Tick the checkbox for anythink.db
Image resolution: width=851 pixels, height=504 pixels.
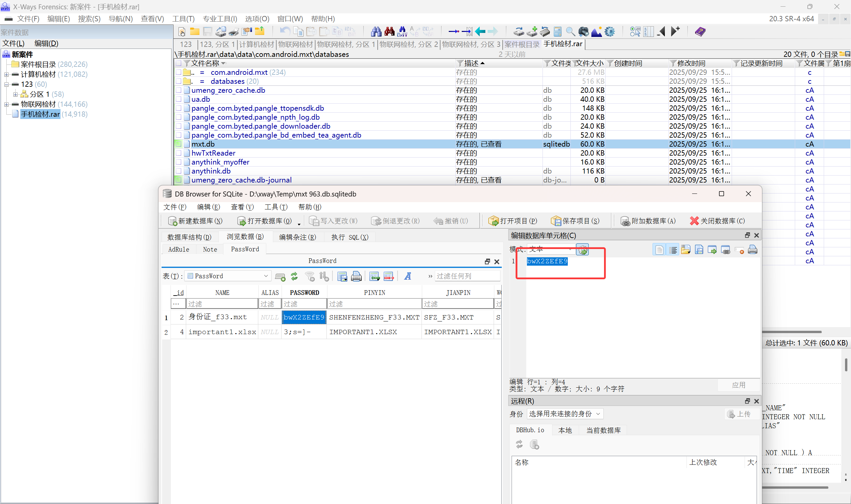[x=179, y=171]
